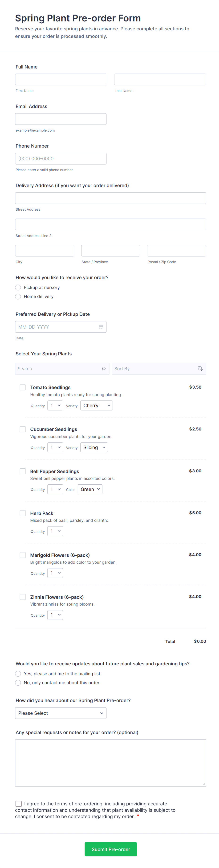Choose Home delivery radio button
Viewport: 219px width, 868px height.
click(18, 297)
